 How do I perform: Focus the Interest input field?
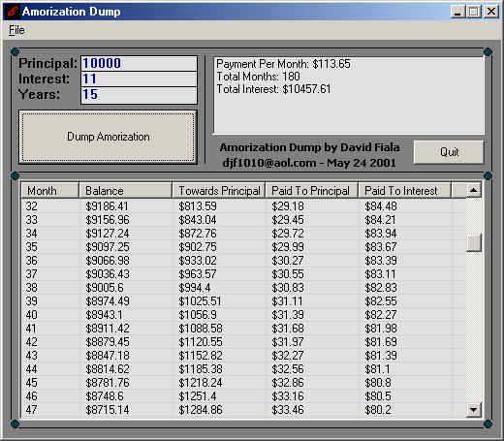(139, 79)
